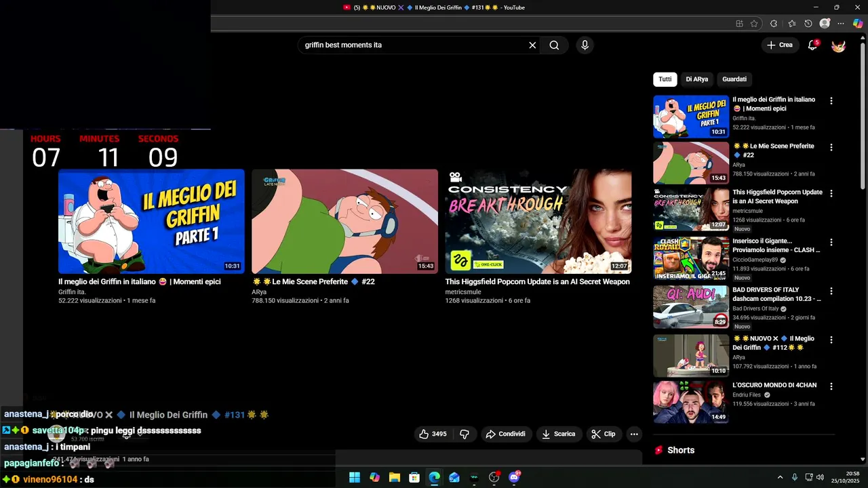Open options for Higgsfield Popcorn sidebar video
This screenshot has height=488, width=868.
831,193
